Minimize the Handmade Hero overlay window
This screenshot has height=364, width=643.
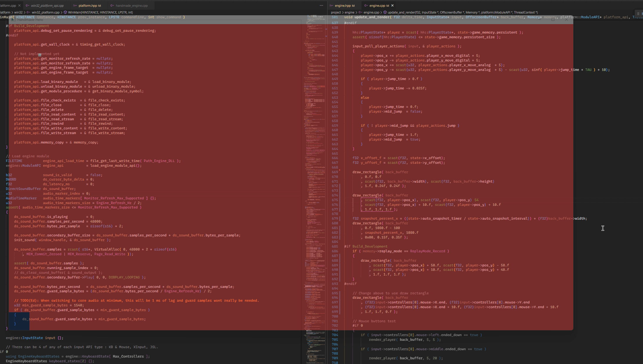[539, 20]
